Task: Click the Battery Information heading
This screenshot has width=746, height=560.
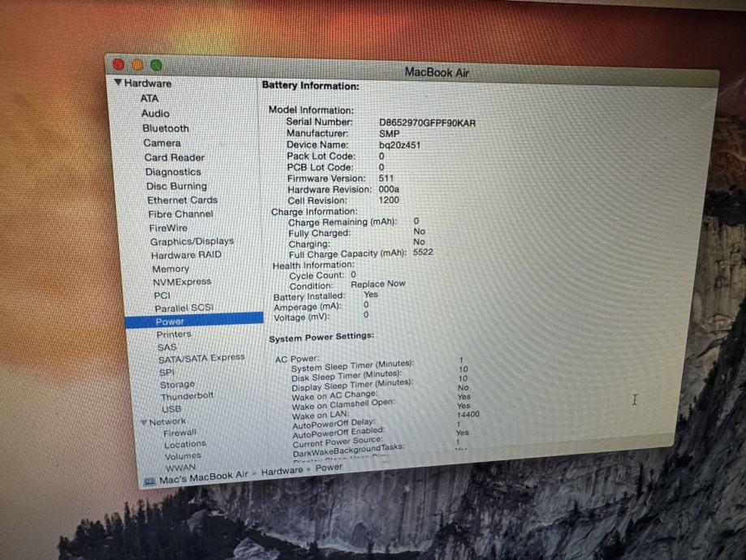Action: pyautogui.click(x=311, y=86)
